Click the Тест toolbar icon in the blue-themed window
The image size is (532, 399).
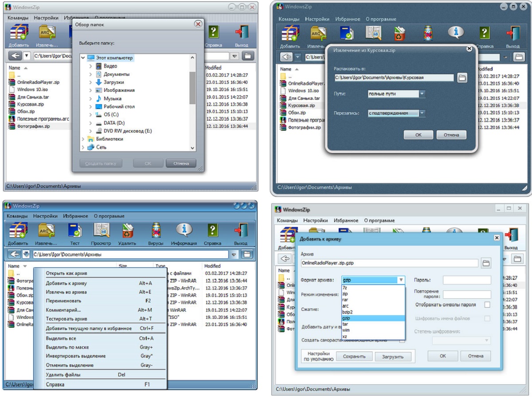tap(74, 231)
